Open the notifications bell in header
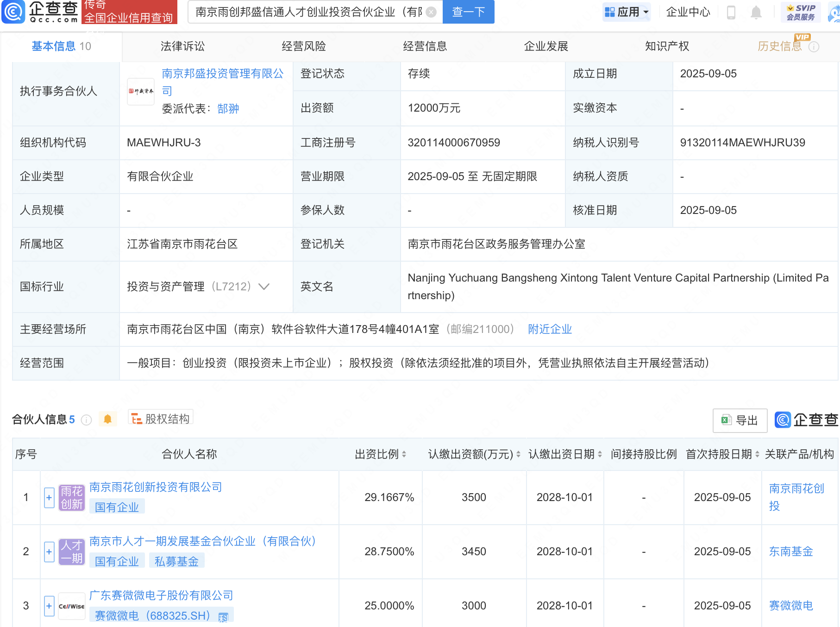This screenshot has height=627, width=840. pos(756,13)
